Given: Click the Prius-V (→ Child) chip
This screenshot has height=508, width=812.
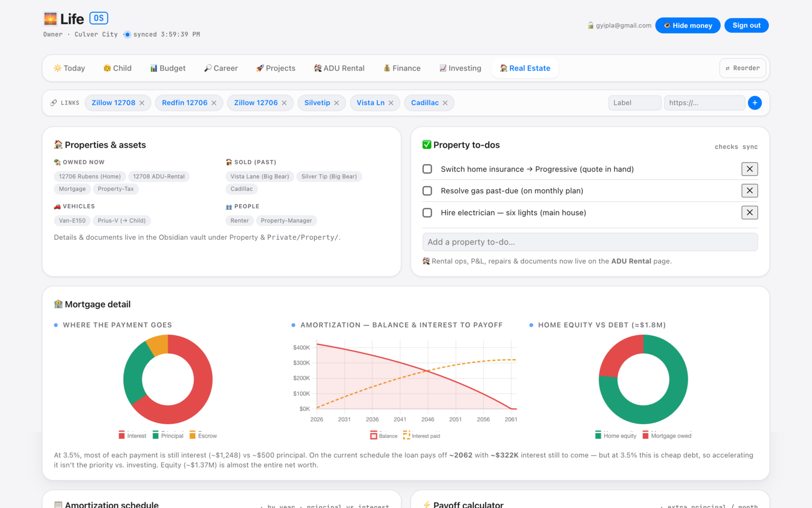Looking at the screenshot, I should [122, 220].
